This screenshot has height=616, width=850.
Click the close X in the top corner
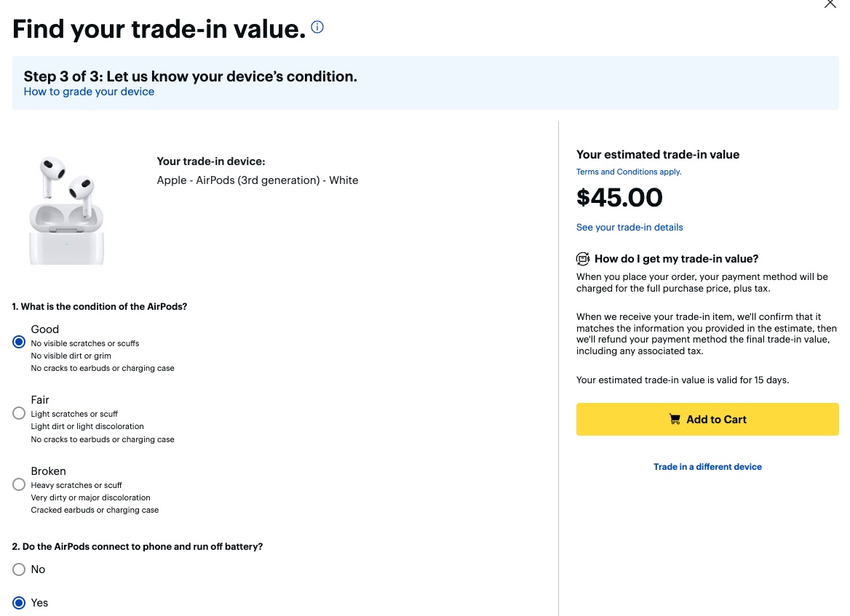[x=830, y=4]
